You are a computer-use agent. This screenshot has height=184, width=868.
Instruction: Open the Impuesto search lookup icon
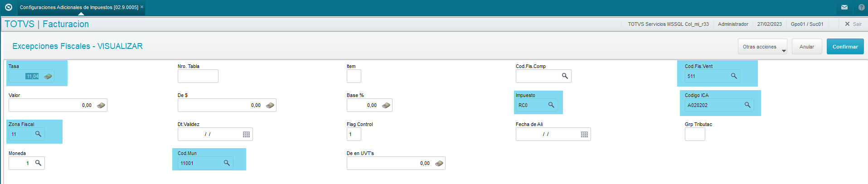[x=551, y=105]
